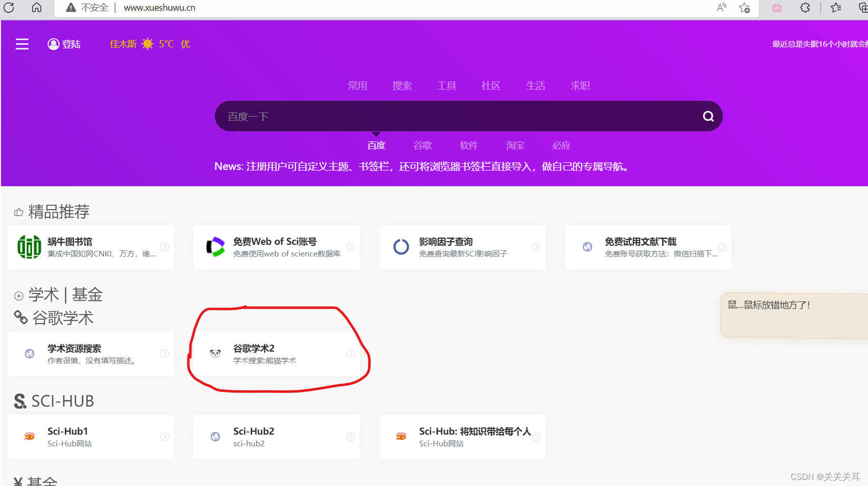Open the 蜗牛图书馆 link
Viewport: 868px width, 486px height.
pos(70,242)
